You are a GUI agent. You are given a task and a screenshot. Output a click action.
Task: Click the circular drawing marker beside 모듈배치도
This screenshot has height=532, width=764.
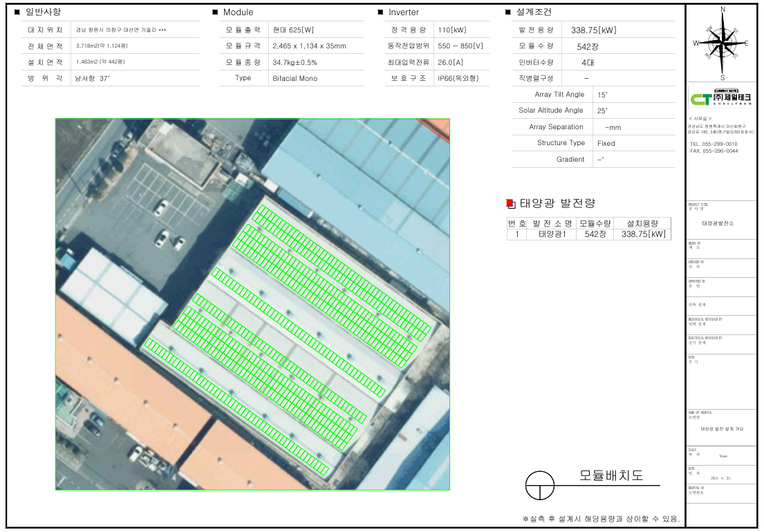[x=541, y=485]
